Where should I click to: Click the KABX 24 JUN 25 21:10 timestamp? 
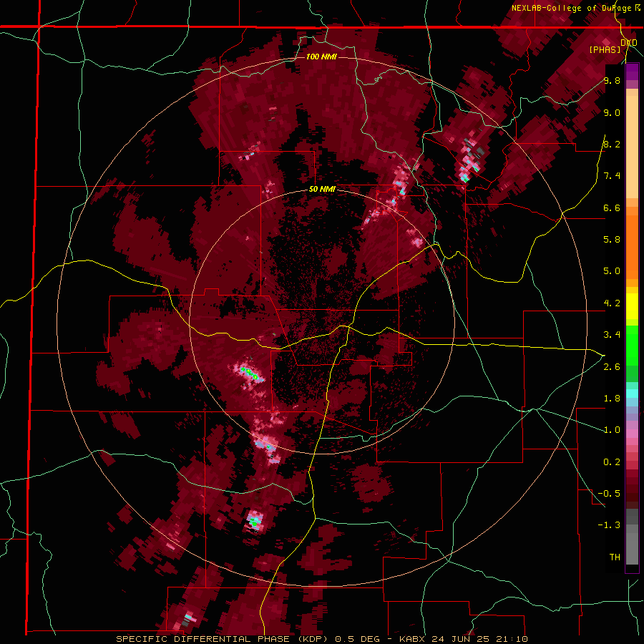click(463, 639)
